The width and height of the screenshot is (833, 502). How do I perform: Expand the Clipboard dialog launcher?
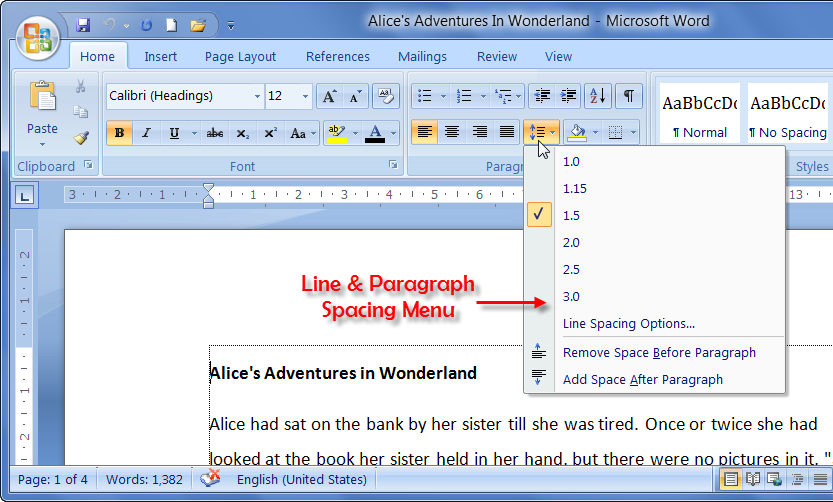(x=89, y=165)
